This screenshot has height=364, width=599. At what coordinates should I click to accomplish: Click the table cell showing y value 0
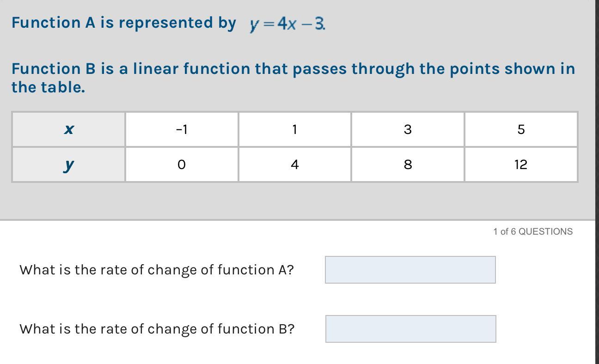coord(182,164)
